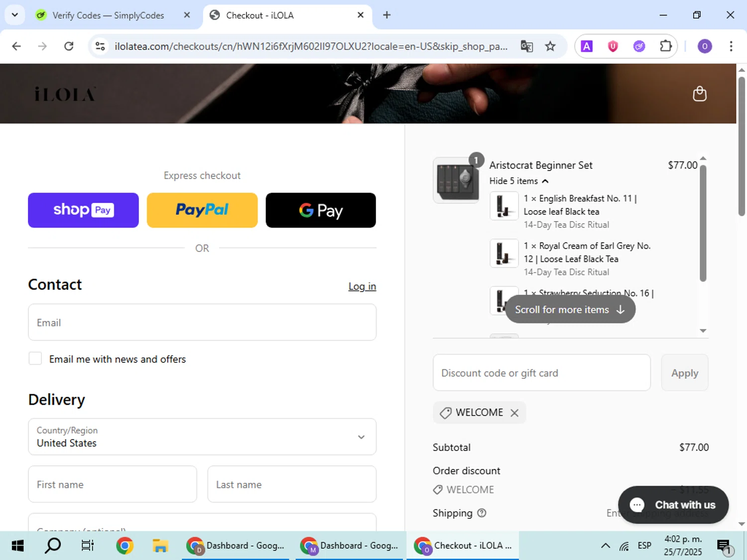
Task: Focus the First name field
Action: click(113, 484)
